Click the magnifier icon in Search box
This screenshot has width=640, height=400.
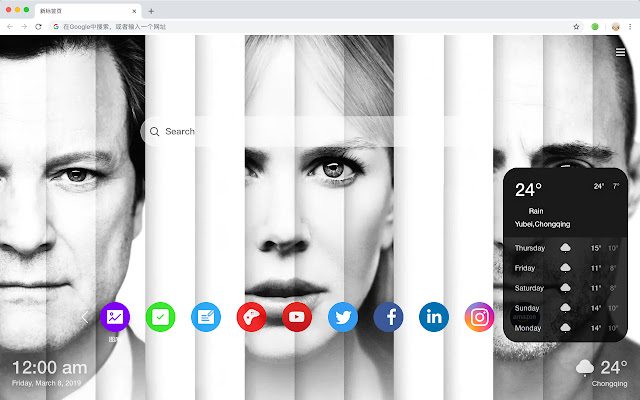[154, 131]
